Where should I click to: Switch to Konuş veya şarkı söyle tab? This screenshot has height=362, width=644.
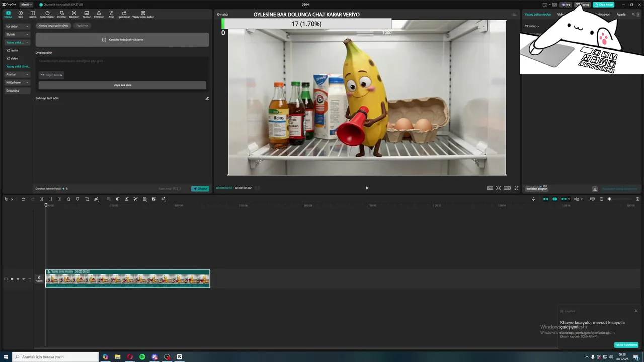tap(53, 25)
